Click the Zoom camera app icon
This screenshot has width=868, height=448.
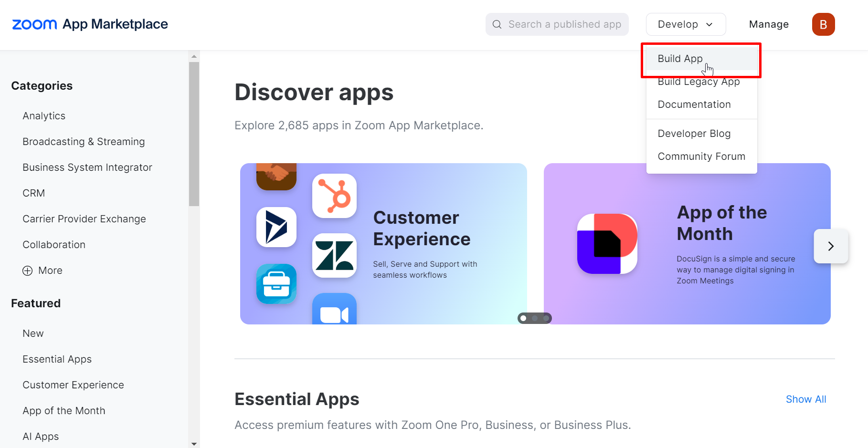(334, 311)
